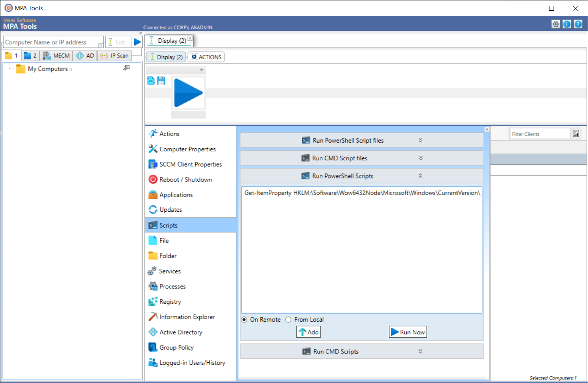
Task: Click the large blue run arrow
Action: point(188,93)
